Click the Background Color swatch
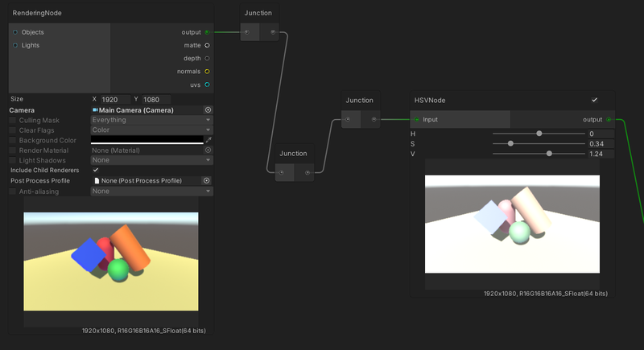 (x=146, y=140)
